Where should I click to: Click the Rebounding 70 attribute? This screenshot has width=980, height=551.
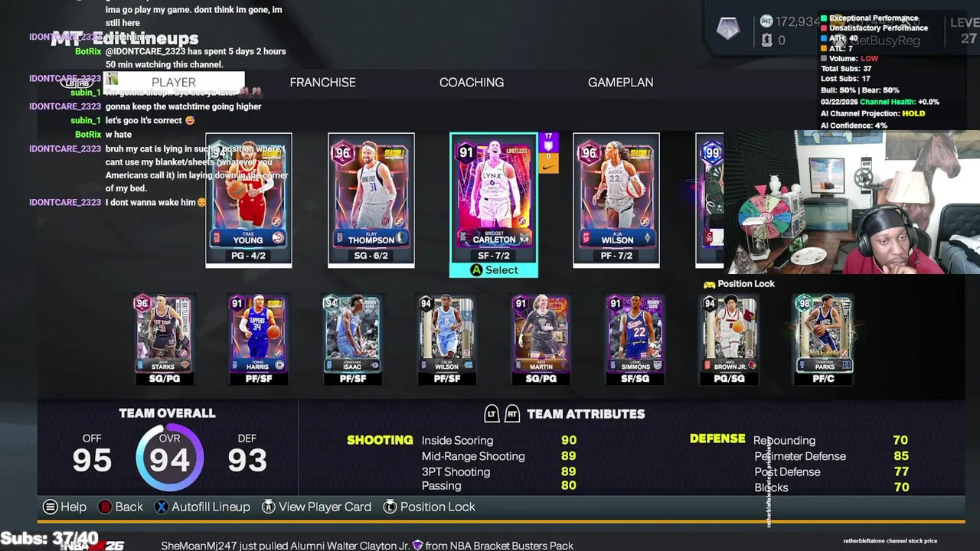(831, 440)
